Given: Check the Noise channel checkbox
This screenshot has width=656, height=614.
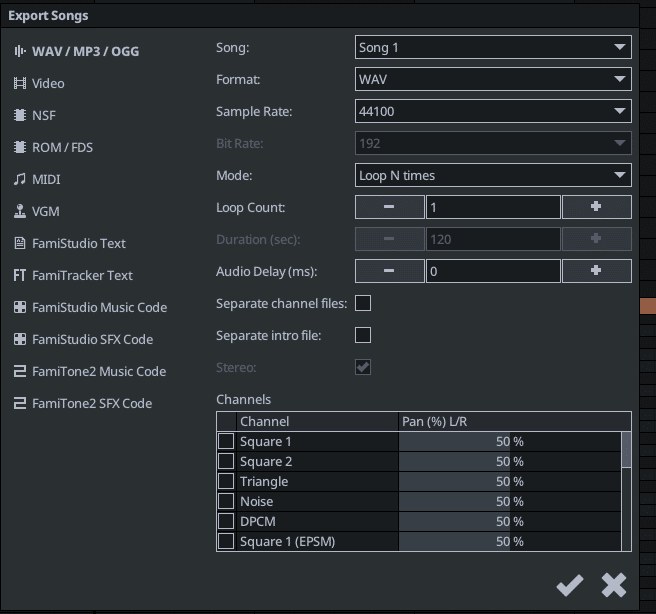Looking at the screenshot, I should click(x=226, y=501).
